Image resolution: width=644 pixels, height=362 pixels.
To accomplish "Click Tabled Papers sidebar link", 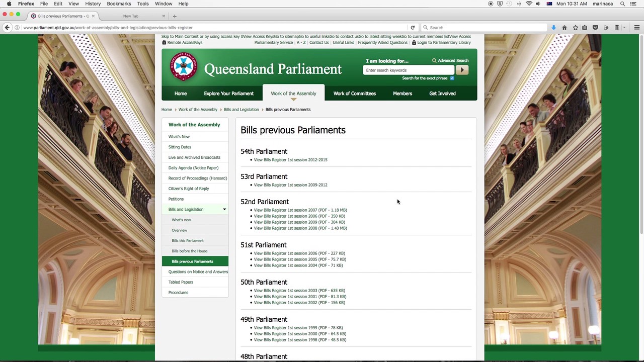I will (x=181, y=282).
